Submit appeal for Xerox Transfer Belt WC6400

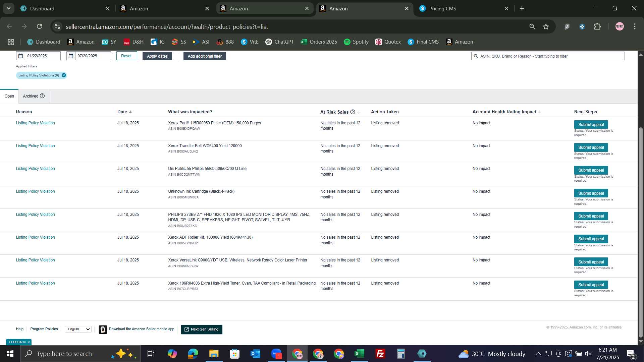pos(591,147)
